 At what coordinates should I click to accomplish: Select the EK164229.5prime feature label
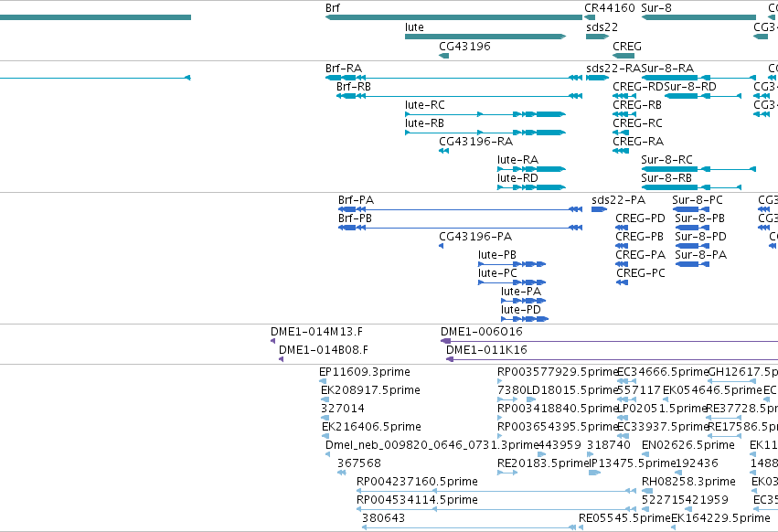tap(720, 518)
